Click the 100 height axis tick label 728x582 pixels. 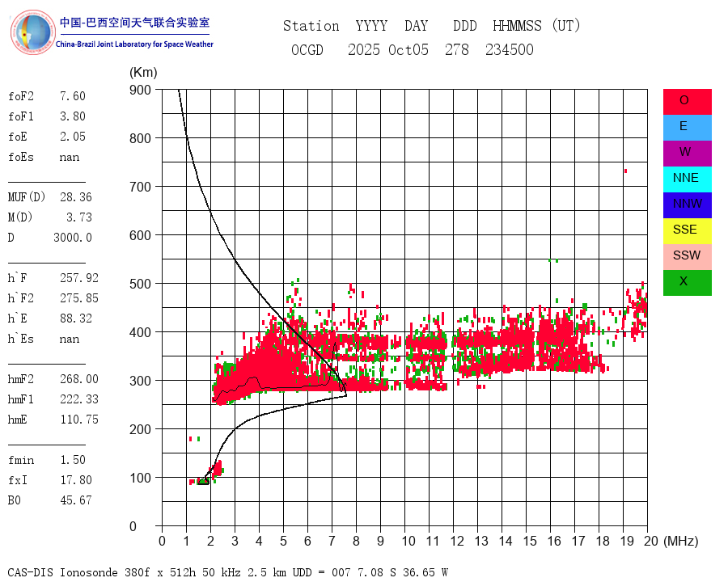click(x=140, y=478)
